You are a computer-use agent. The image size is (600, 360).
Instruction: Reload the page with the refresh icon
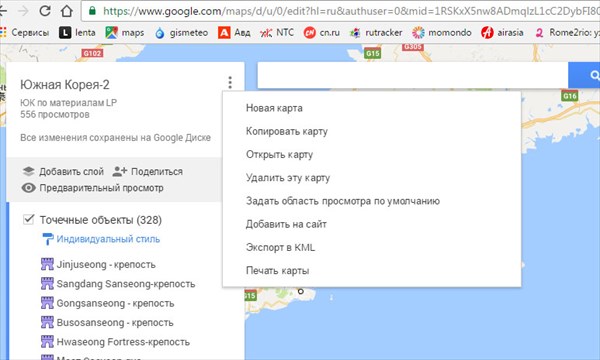(x=45, y=10)
